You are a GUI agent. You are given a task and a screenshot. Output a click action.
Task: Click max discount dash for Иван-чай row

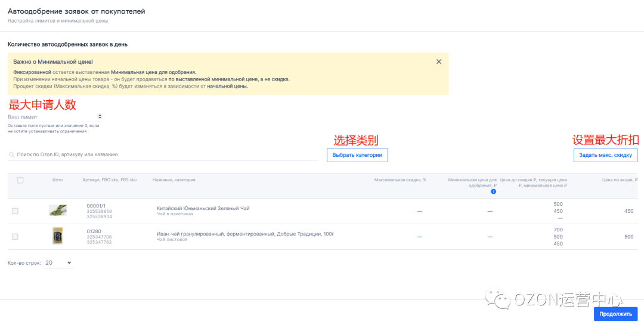click(419, 237)
